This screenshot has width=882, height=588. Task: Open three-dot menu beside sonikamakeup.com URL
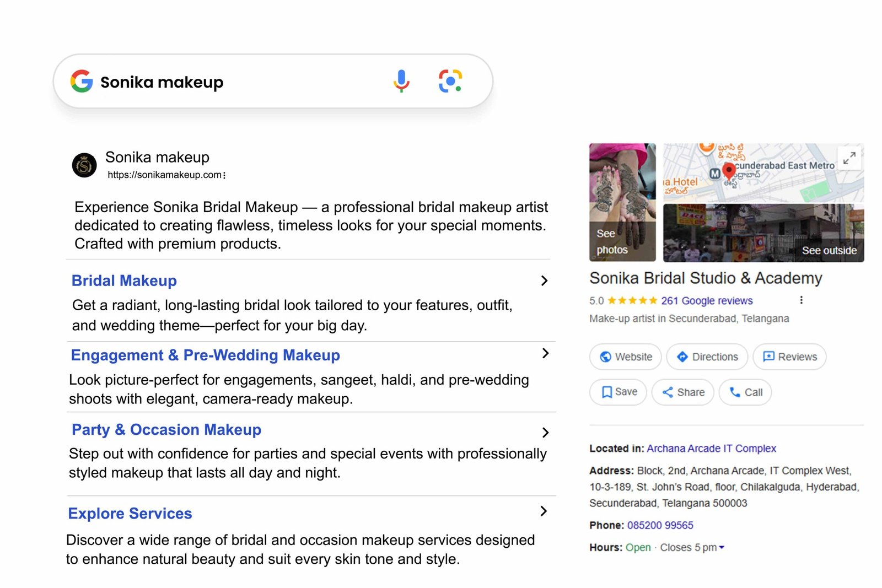224,175
